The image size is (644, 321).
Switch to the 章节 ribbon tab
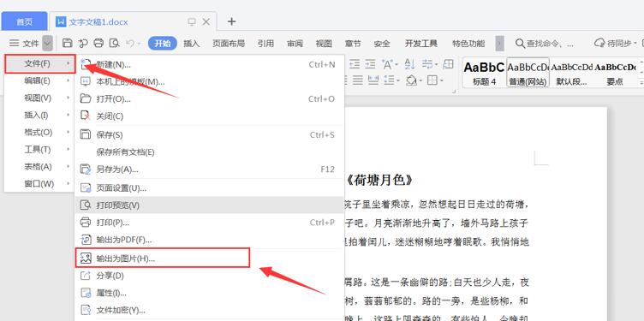pos(353,44)
